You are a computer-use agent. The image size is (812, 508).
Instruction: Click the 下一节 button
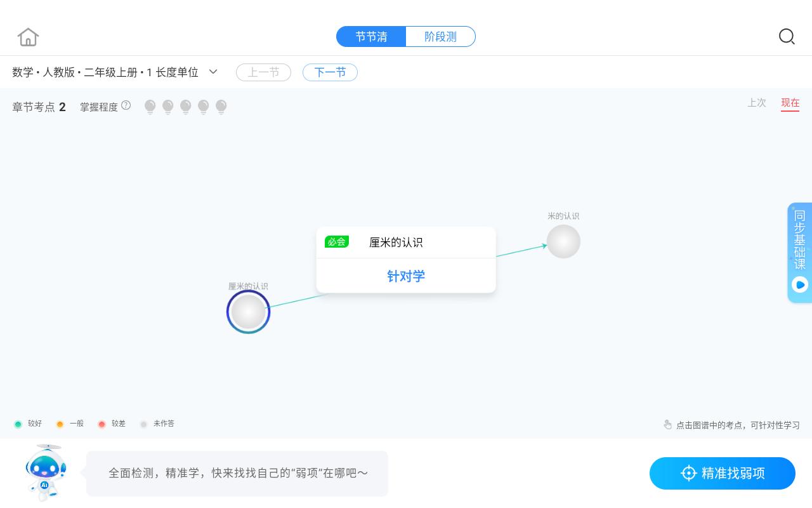pos(330,72)
